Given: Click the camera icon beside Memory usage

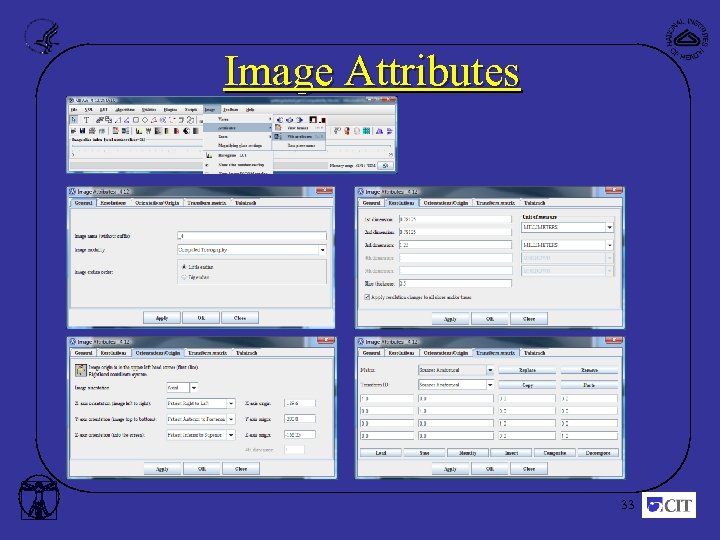Looking at the screenshot, I should tap(385, 165).
